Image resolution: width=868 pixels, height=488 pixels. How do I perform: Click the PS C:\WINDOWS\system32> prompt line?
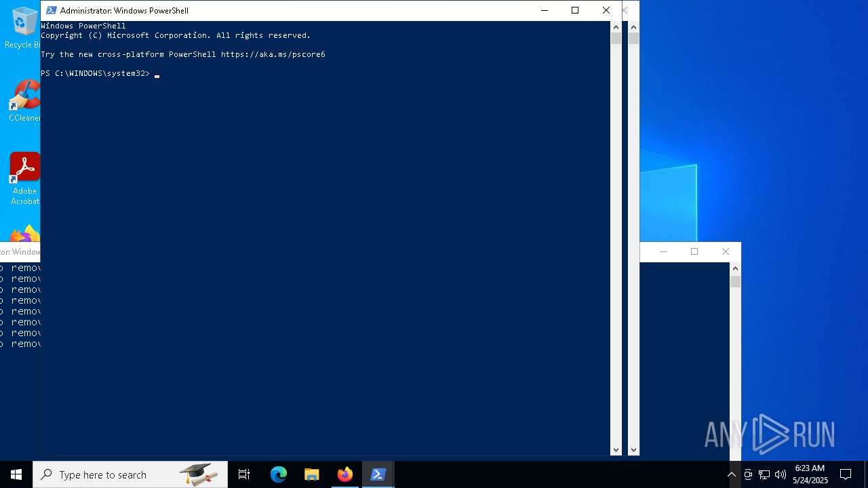[95, 73]
